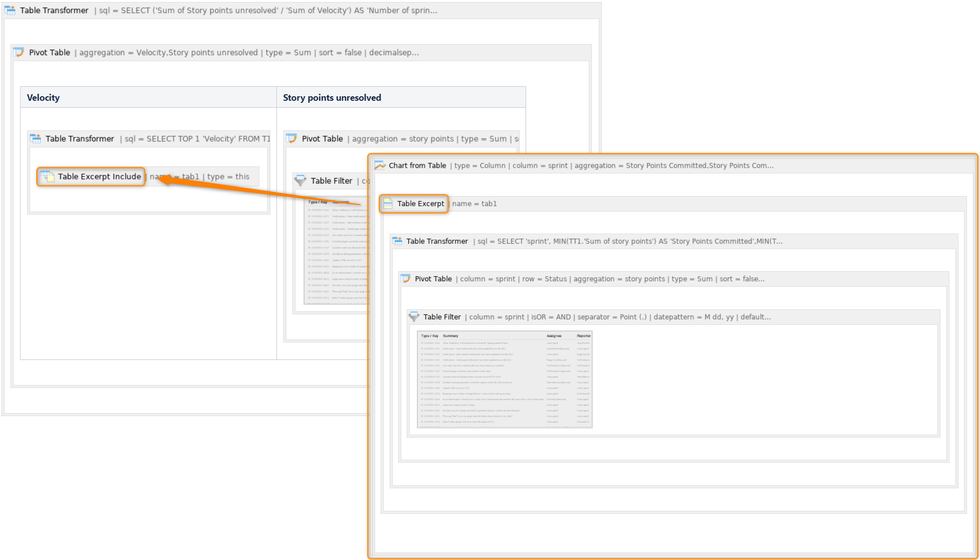
Task: Click the Table Filter icon in the chart panel
Action: pos(414,317)
